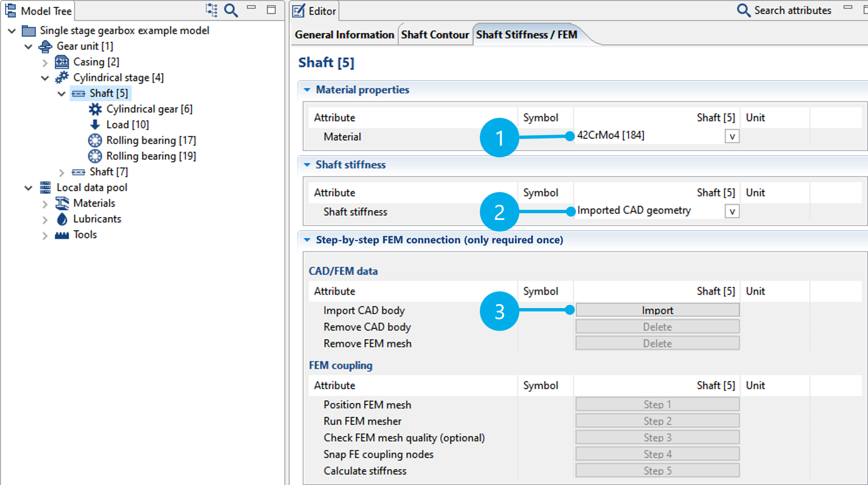Click the Search attributes magnifier icon
The width and height of the screenshot is (868, 485).
click(x=743, y=10)
